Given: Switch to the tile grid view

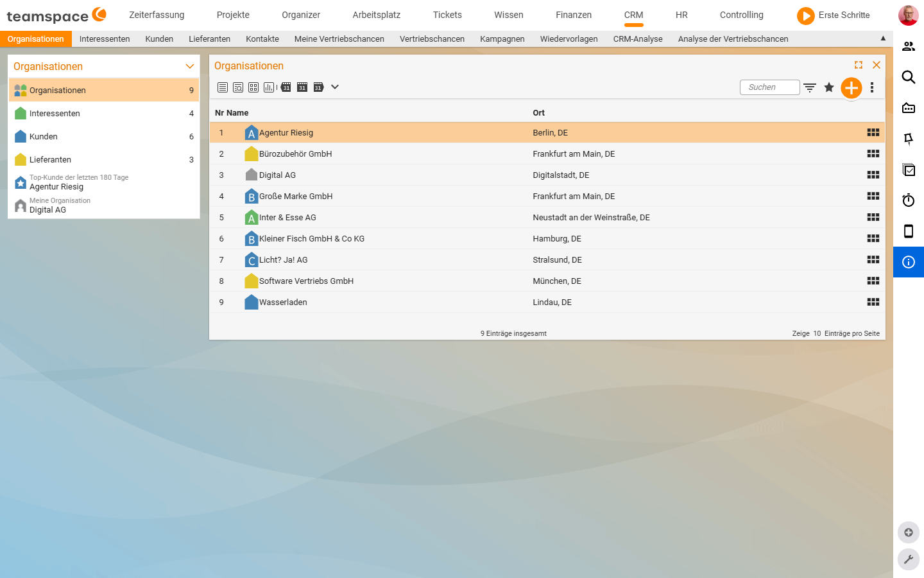Looking at the screenshot, I should point(253,87).
